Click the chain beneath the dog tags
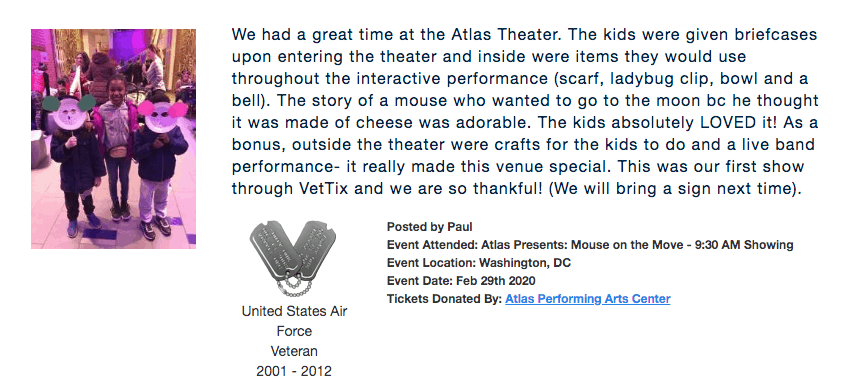This screenshot has height=389, width=852. (x=294, y=285)
